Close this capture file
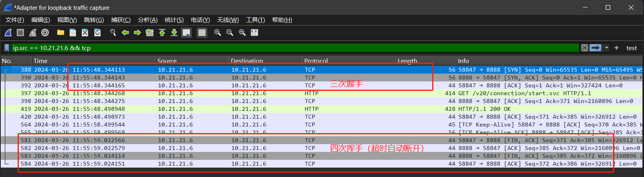This screenshot has height=177, width=644. point(85,33)
